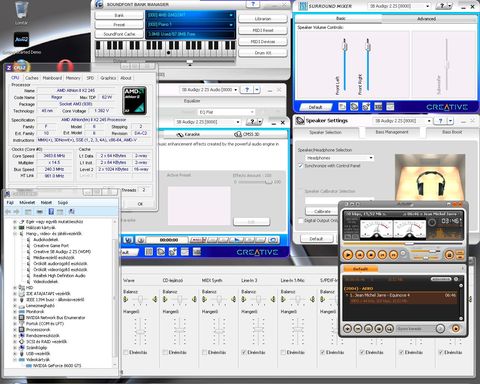Screen dimensions: 480x384
Task: Open Surround Mixer device dropdown
Action: (399, 6)
